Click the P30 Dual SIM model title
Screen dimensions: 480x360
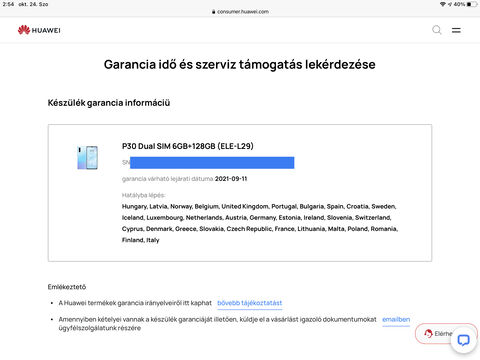tap(188, 146)
